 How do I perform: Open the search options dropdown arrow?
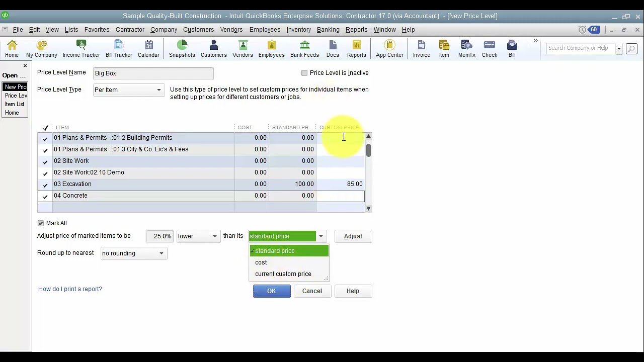(619, 49)
